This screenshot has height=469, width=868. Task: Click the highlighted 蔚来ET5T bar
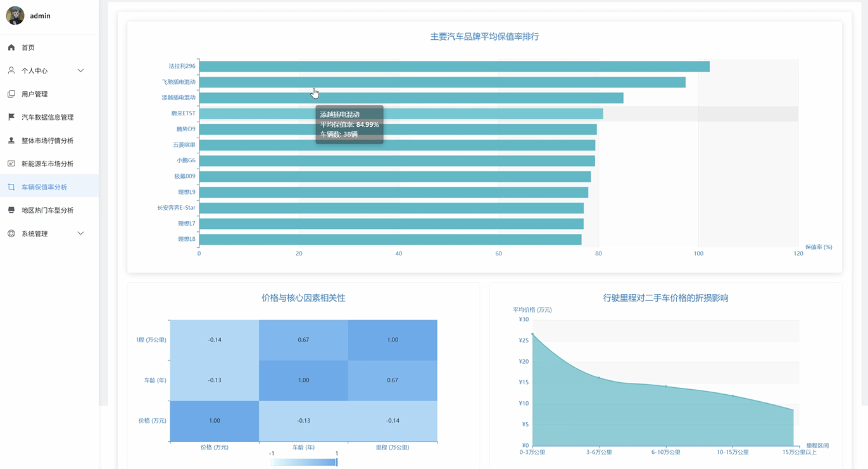pos(401,114)
